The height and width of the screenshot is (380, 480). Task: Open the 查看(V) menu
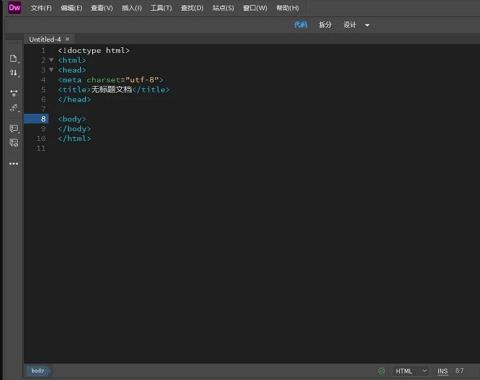coord(102,8)
